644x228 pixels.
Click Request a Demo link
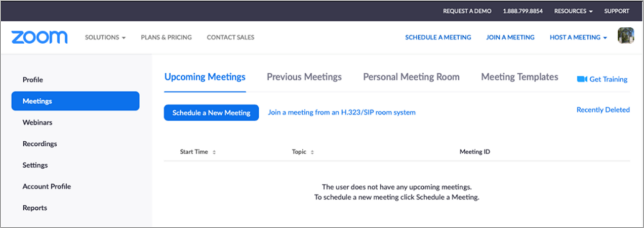point(467,11)
